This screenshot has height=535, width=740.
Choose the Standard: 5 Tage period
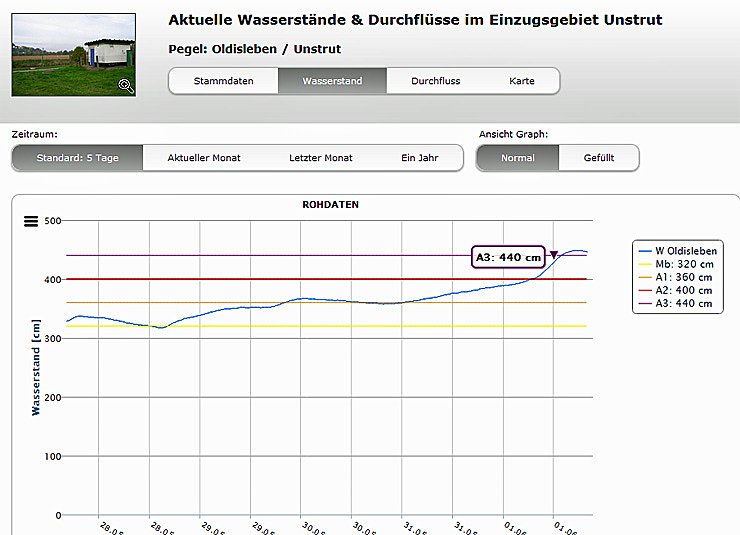point(77,158)
